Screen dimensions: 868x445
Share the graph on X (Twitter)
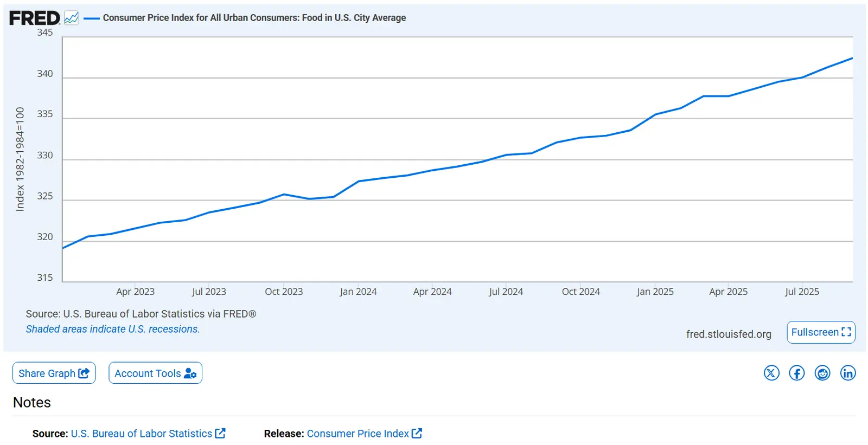771,373
